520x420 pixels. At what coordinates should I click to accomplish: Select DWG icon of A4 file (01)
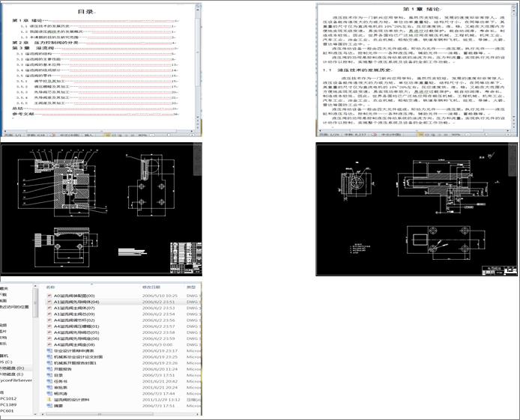49,326
